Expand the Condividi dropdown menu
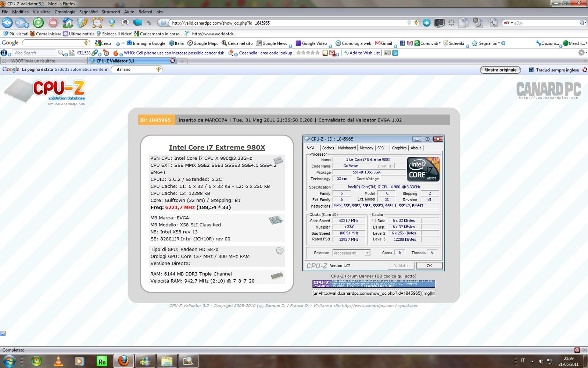Image resolution: width=588 pixels, height=368 pixels. tap(440, 43)
